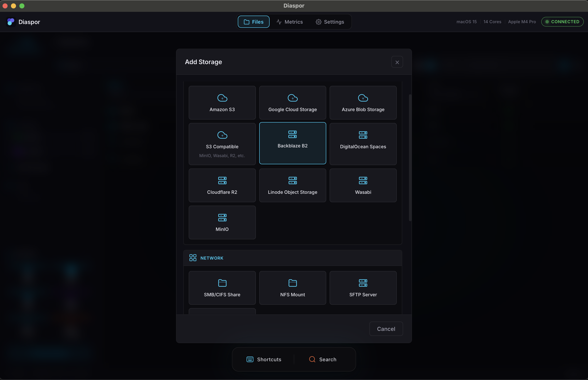Click the Metrics pulse icon
588x380 pixels.
tap(279, 22)
